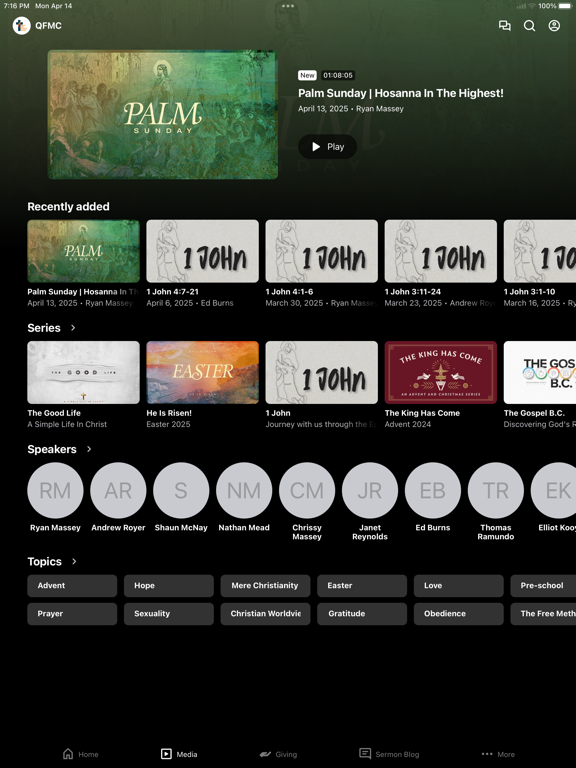Tap the battery indicator in status bar
Image resolution: width=576 pixels, height=768 pixels.
coord(565,6)
